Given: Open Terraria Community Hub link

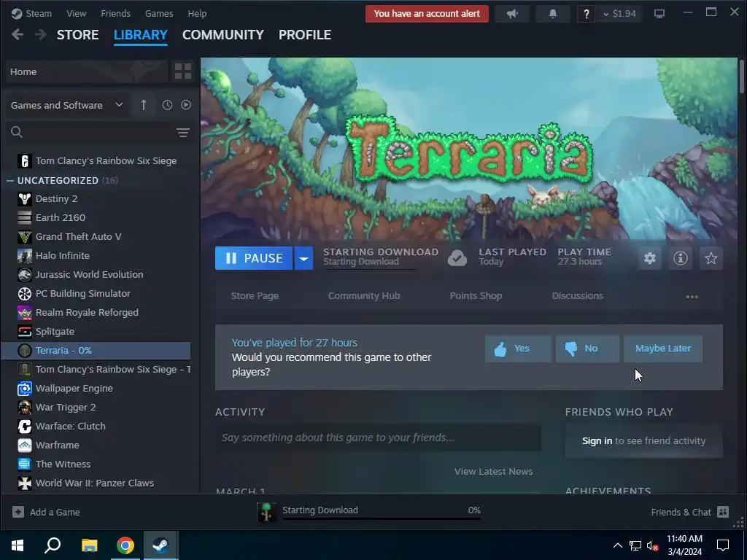Looking at the screenshot, I should [x=364, y=296].
